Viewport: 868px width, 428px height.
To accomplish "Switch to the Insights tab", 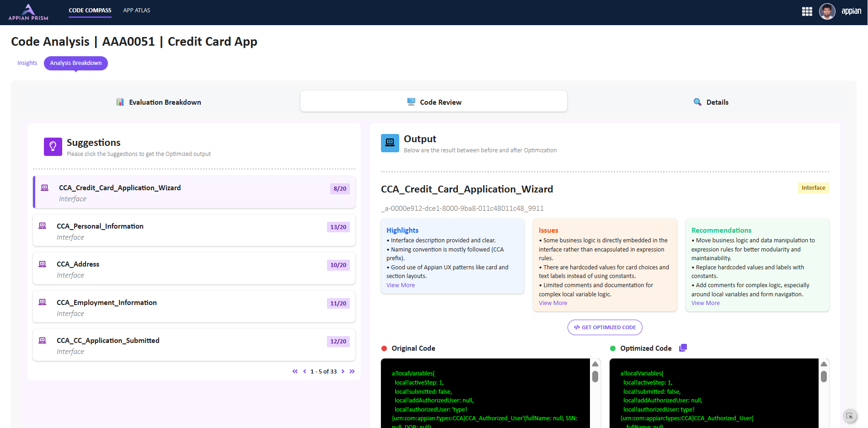I will coord(27,63).
